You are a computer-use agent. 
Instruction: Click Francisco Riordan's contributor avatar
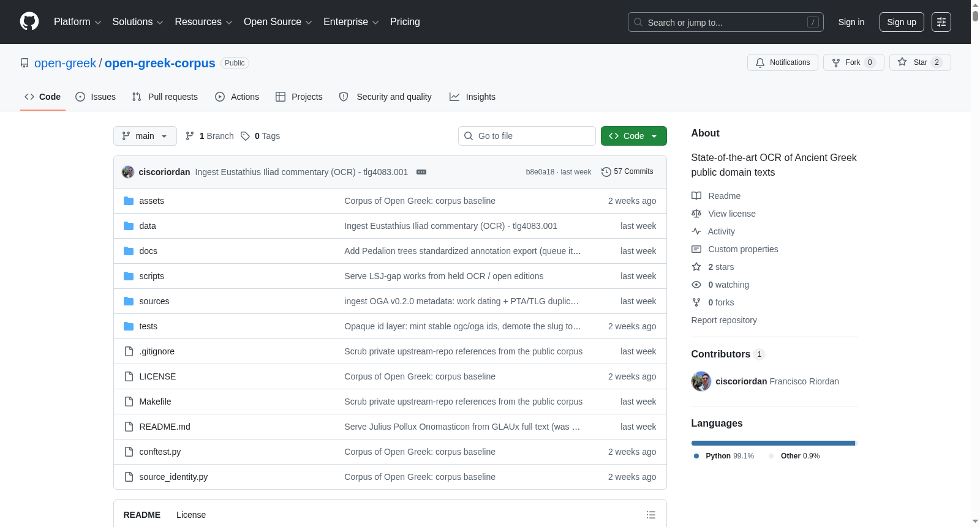(x=701, y=381)
